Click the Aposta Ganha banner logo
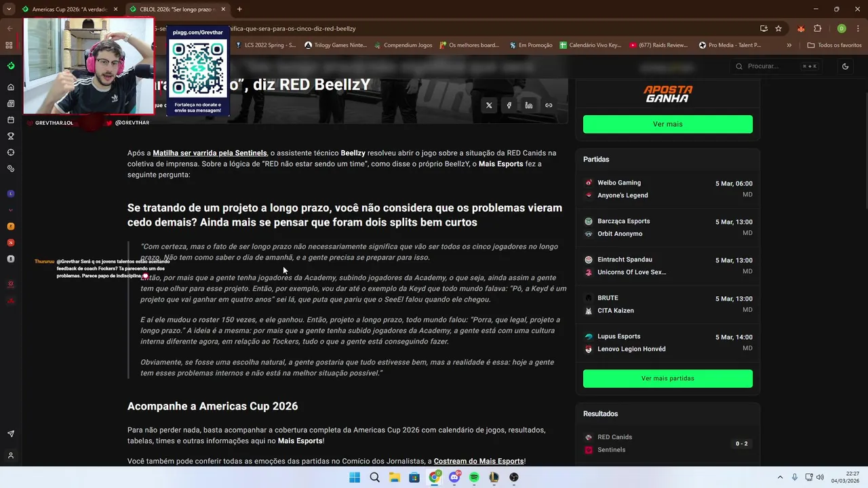The image size is (868, 488). coord(668,94)
